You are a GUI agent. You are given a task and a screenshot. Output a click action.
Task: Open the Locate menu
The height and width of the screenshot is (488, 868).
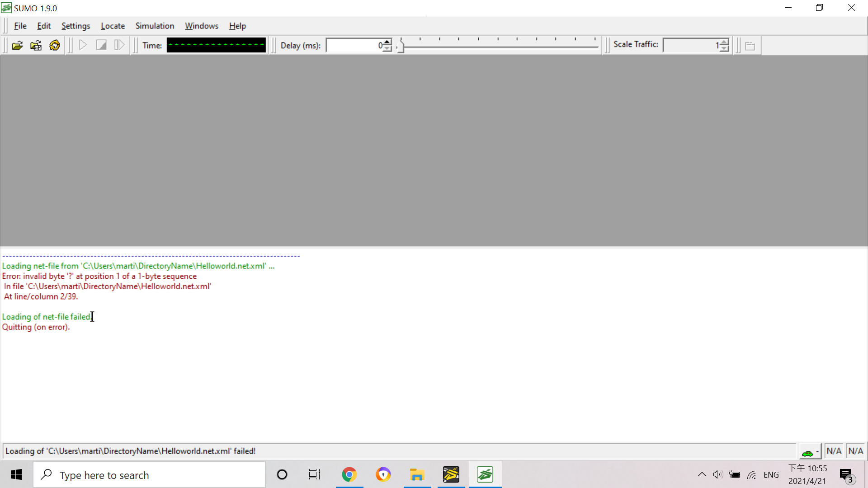[113, 26]
